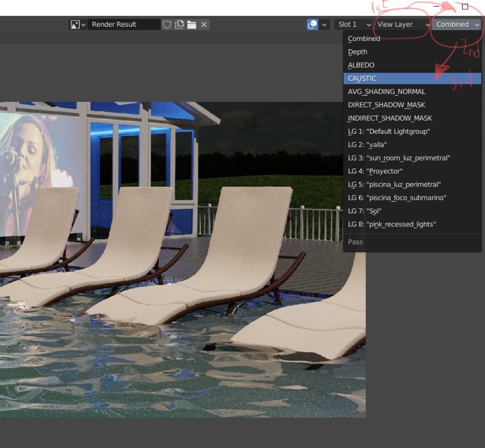Screen dimensions: 485x448
Task: Open the Slot 1 dropdown
Action: click(353, 25)
